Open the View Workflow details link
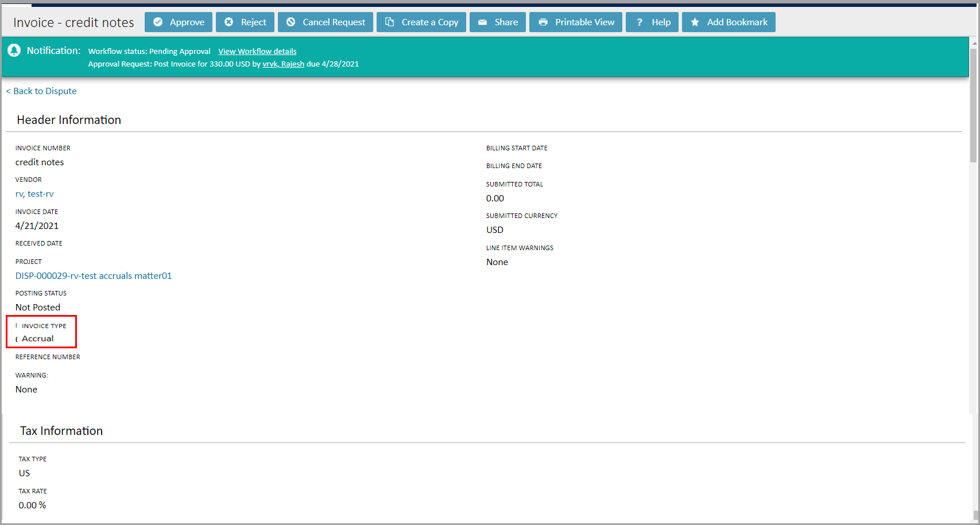 (x=257, y=52)
